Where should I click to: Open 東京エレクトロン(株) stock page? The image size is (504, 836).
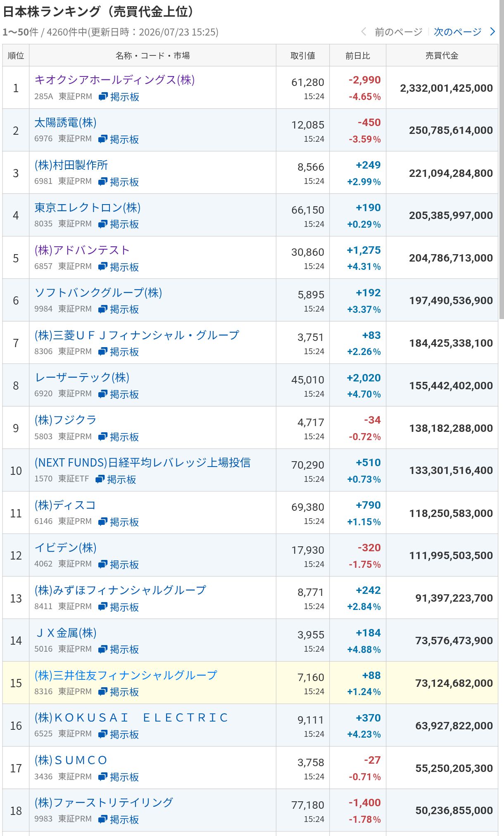[88, 207]
